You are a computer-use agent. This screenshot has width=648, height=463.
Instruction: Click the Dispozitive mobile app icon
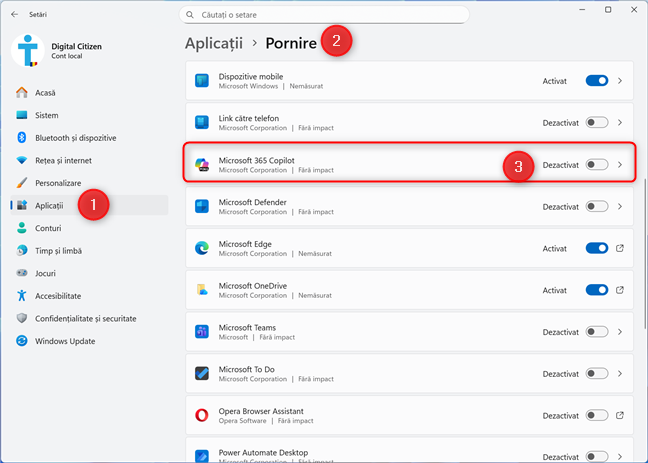point(202,81)
